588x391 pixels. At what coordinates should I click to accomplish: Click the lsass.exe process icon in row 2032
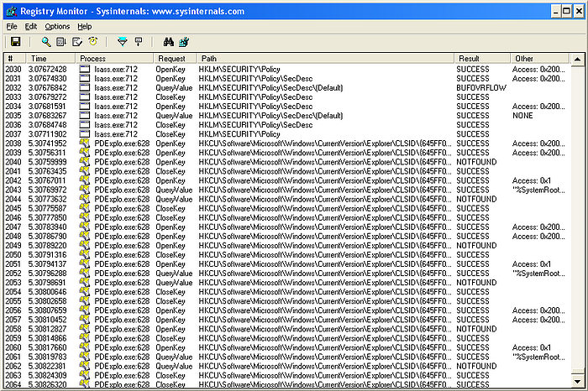85,87
